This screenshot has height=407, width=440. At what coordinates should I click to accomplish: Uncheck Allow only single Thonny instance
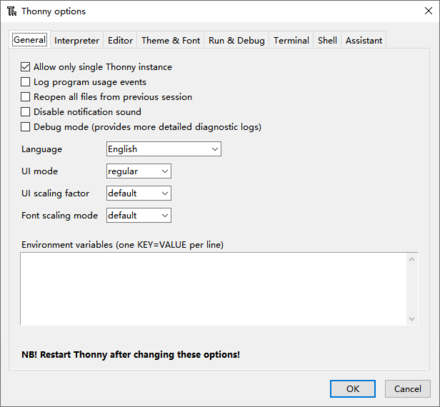[x=25, y=67]
